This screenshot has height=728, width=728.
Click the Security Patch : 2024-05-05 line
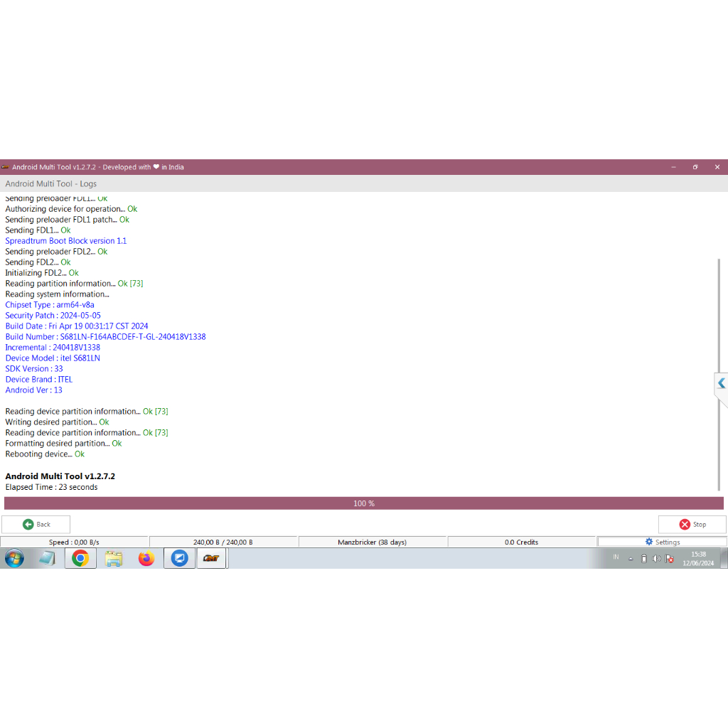53,315
